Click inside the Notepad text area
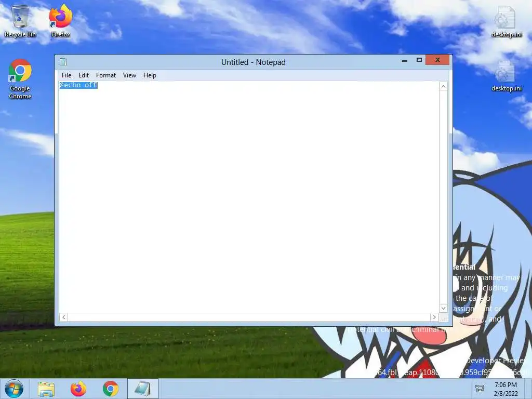Viewport: 532px width, 399px height. (x=249, y=197)
